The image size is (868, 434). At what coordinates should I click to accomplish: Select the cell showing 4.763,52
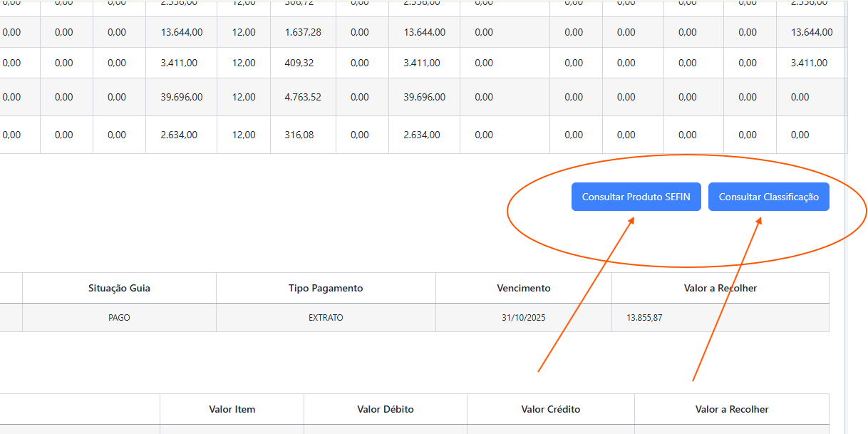(303, 97)
